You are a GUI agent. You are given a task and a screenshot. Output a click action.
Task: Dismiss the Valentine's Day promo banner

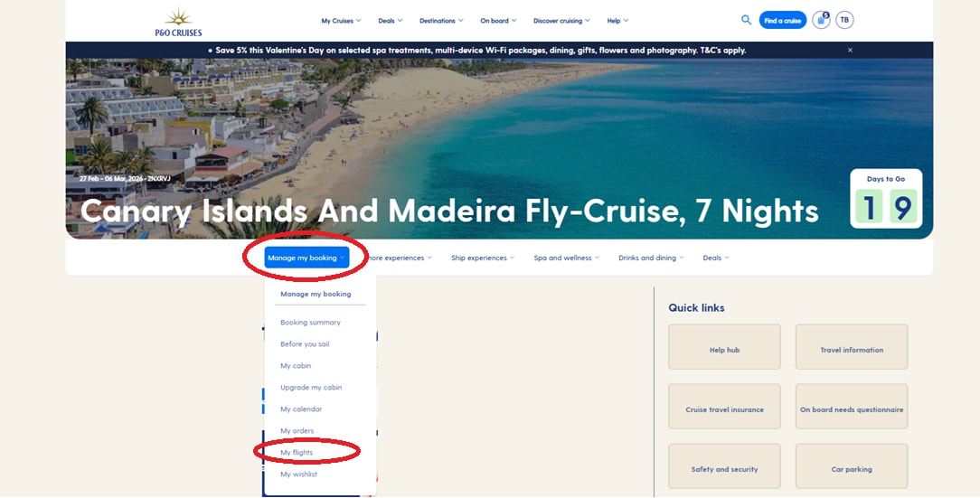[x=850, y=50]
